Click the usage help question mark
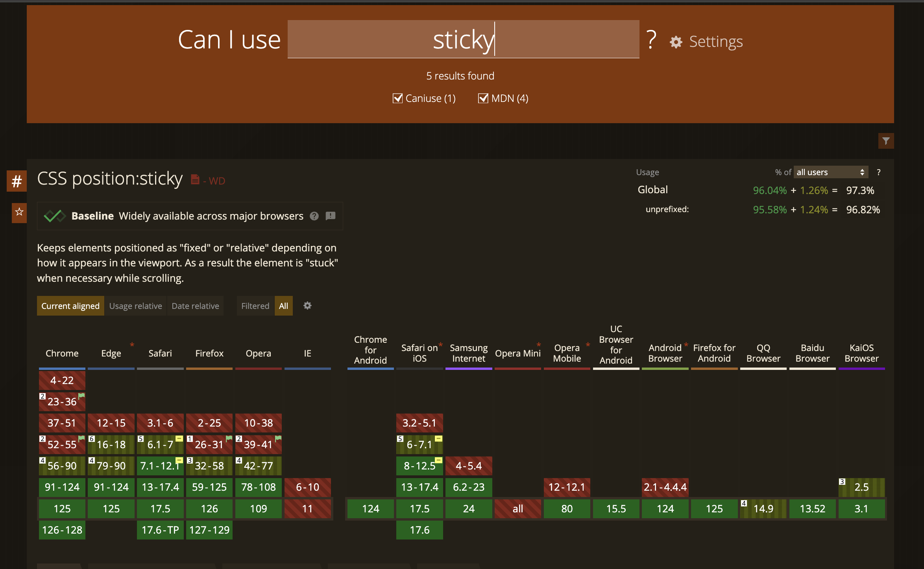The width and height of the screenshot is (924, 569). tap(878, 172)
